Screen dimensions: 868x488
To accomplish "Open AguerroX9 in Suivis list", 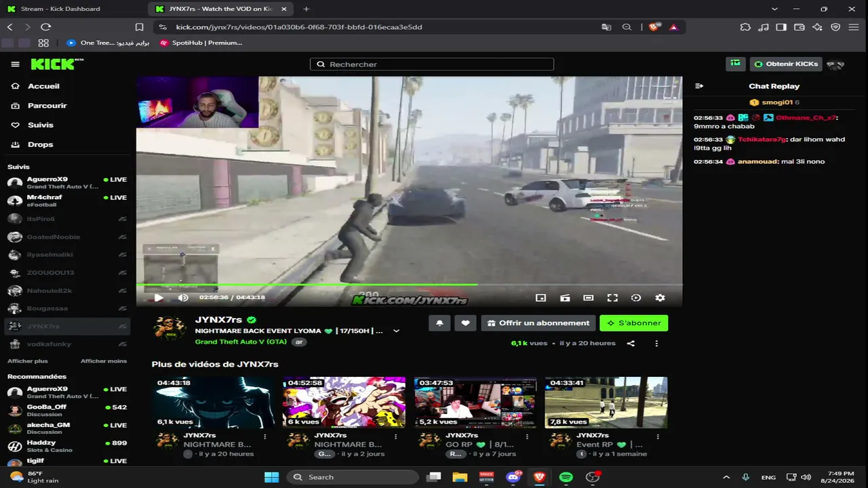I will point(67,182).
